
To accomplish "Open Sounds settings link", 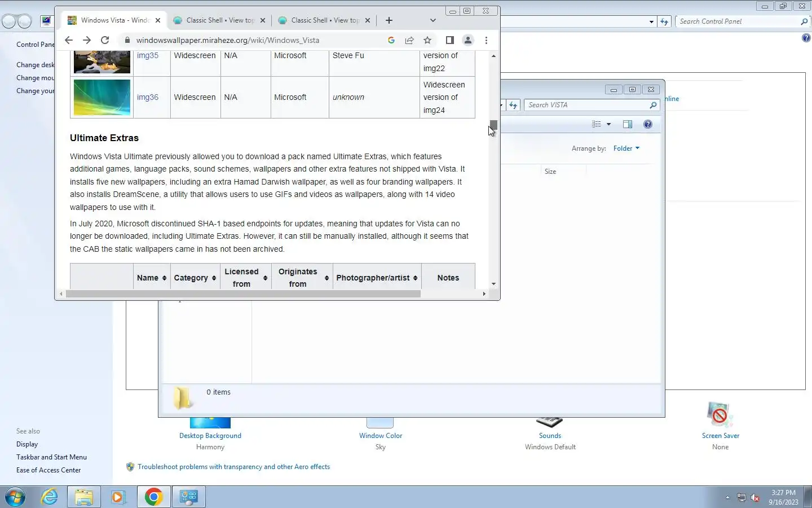I will click(x=550, y=436).
